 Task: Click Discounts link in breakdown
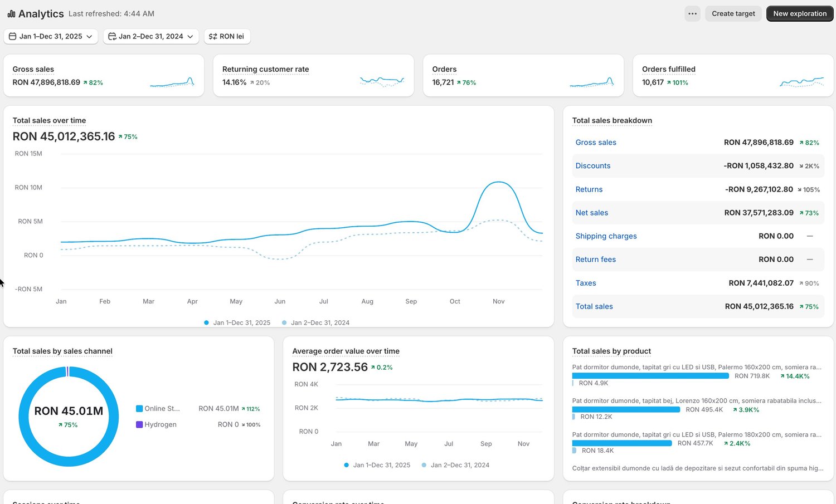tap(593, 166)
